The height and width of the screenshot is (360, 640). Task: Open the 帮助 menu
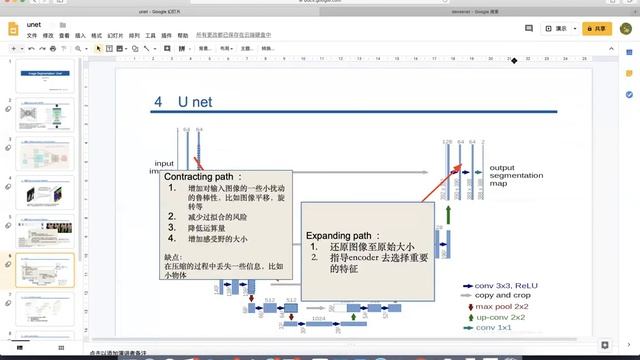(x=183, y=36)
